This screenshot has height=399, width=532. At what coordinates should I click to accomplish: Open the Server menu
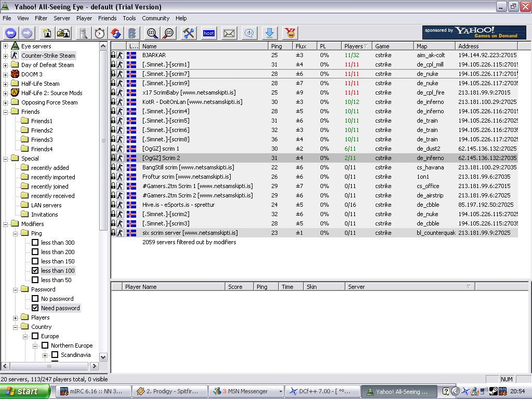(62, 18)
